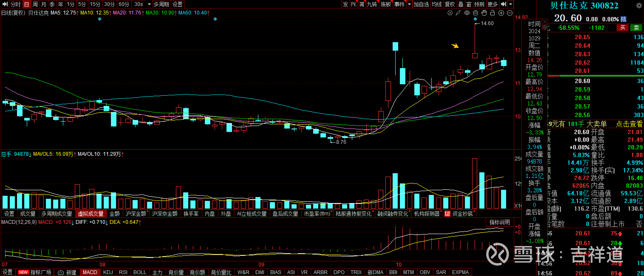Toggle the eye visibility icon on chart

[x=467, y=13]
